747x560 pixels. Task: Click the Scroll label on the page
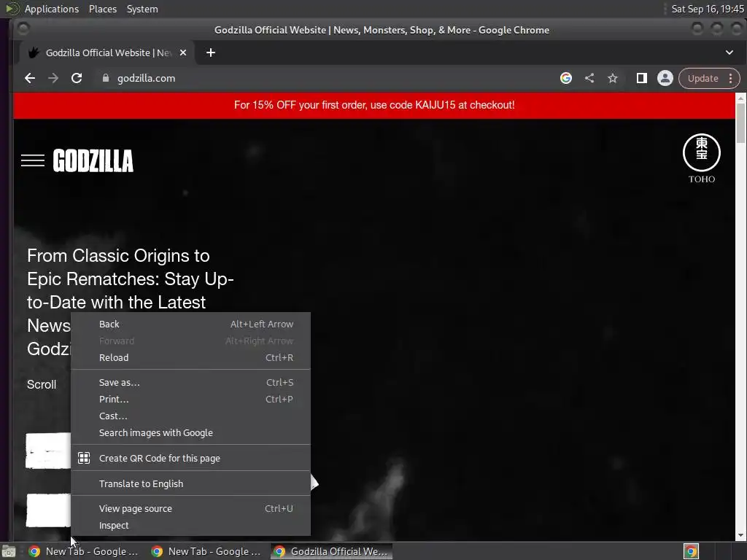coord(42,385)
